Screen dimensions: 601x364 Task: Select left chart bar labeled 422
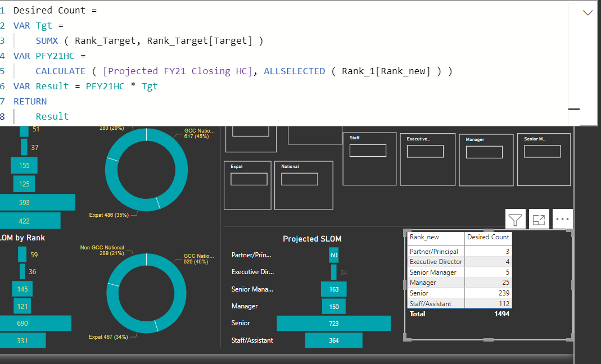click(x=30, y=221)
